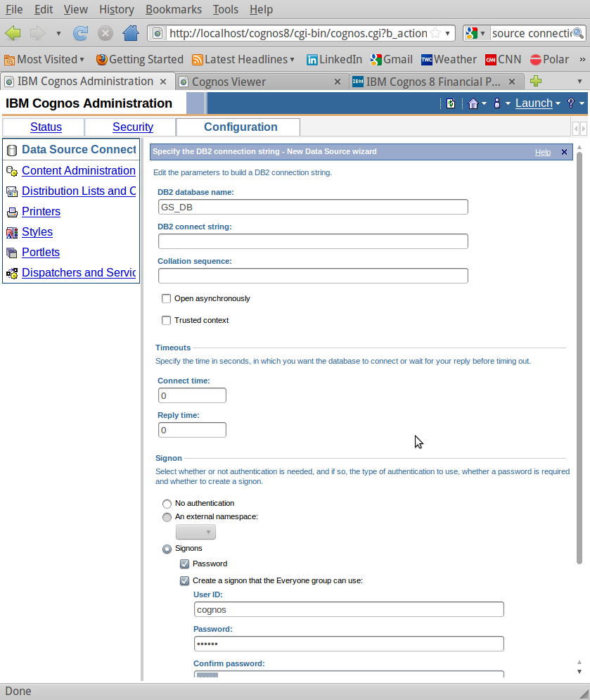Image resolution: width=590 pixels, height=700 pixels.
Task: Open the Portlets link
Action: click(41, 253)
